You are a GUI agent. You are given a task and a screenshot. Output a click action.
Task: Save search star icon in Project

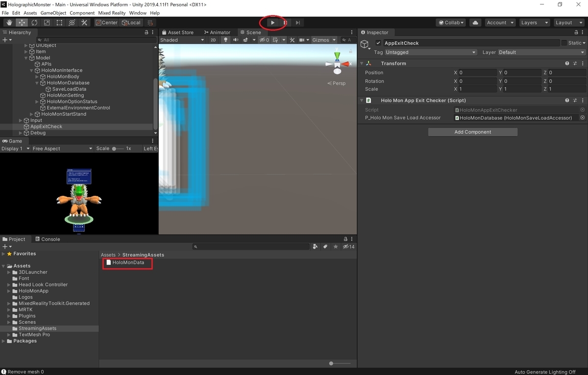pyautogui.click(x=336, y=247)
